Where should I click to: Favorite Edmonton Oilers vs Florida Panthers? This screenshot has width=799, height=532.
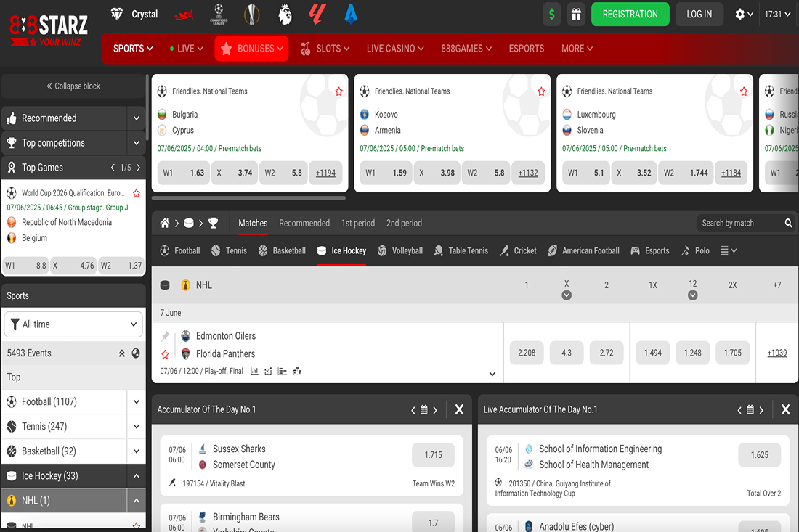pos(165,354)
